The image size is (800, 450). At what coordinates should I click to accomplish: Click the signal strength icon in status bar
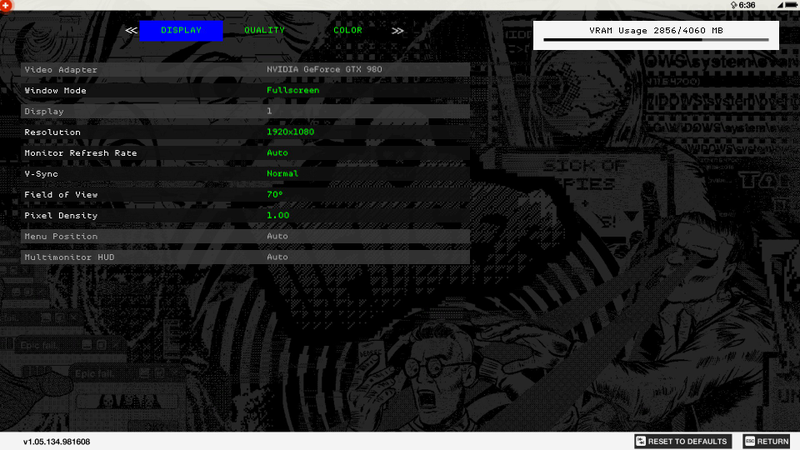(x=780, y=5)
